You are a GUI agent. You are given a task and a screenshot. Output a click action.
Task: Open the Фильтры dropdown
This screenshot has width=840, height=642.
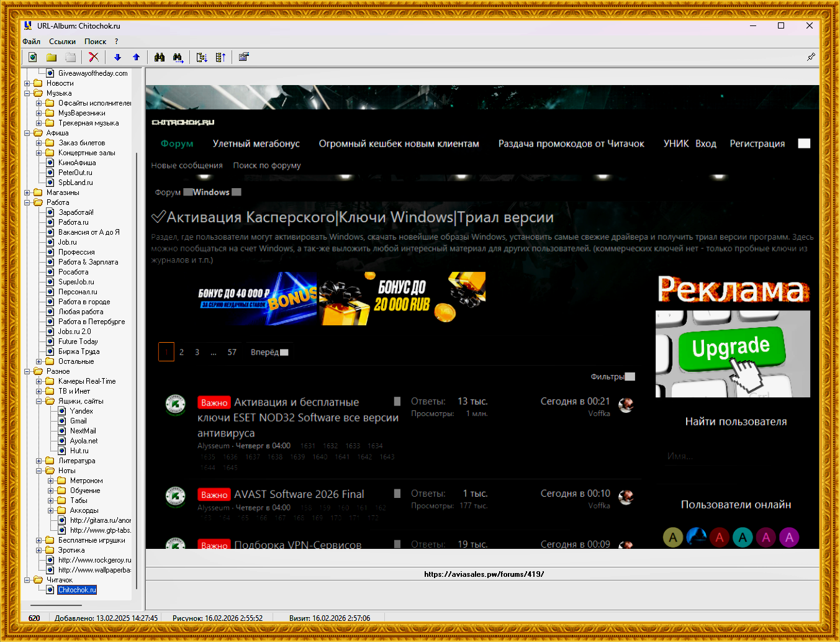coord(613,376)
